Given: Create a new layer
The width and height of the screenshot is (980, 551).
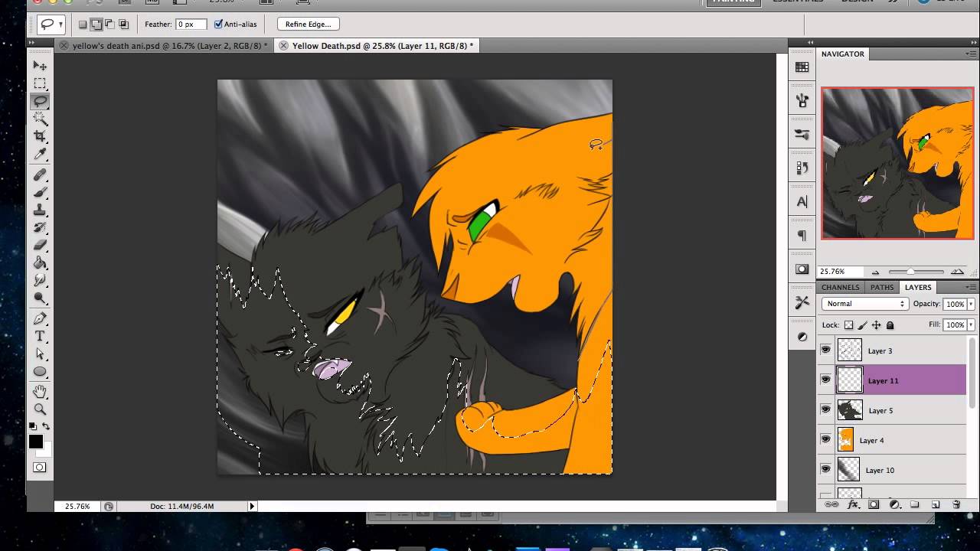Looking at the screenshot, I should point(936,505).
